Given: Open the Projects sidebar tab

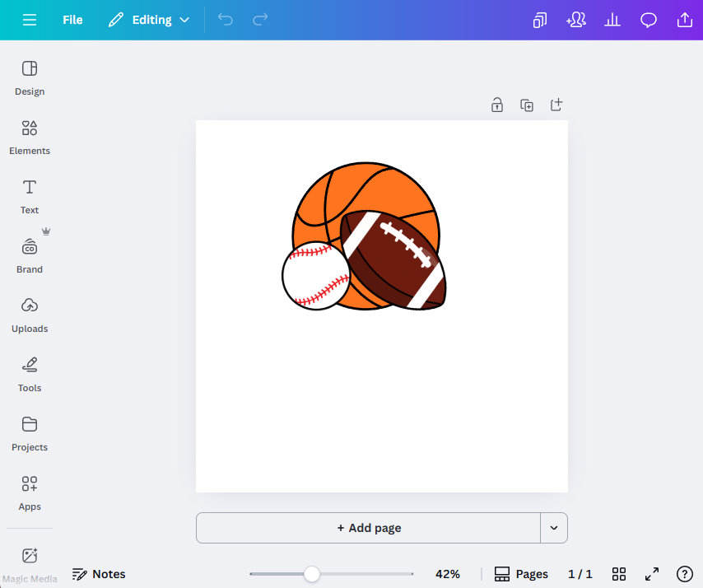Looking at the screenshot, I should [30, 434].
